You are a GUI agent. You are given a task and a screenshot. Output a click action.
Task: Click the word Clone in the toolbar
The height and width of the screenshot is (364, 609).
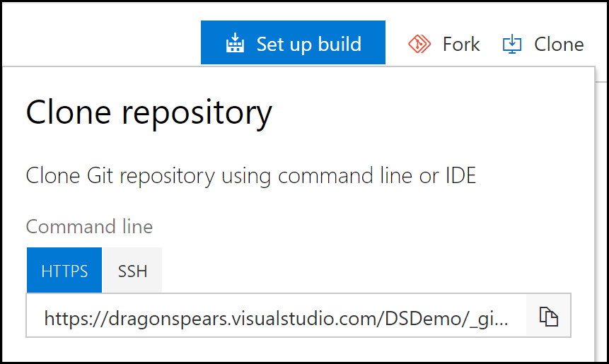tap(559, 44)
